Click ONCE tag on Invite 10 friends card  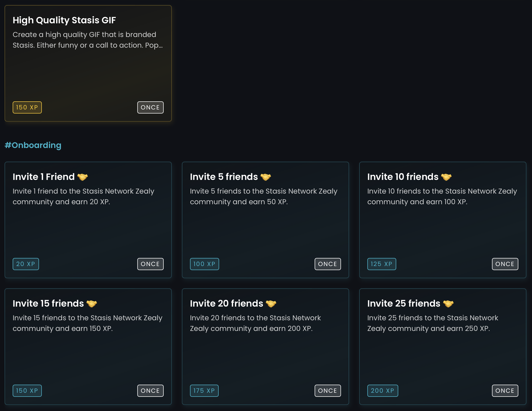click(x=505, y=264)
